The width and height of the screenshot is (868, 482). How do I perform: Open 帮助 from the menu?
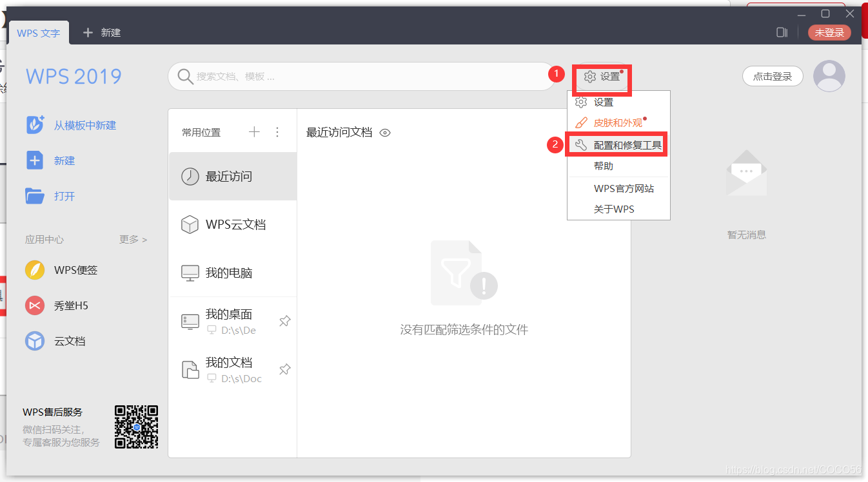coord(618,166)
